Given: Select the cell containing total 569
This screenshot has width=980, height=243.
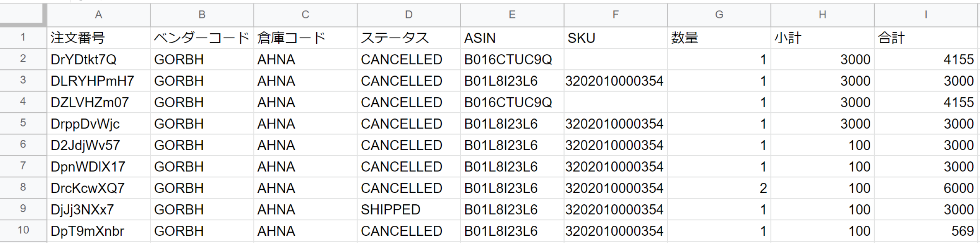Looking at the screenshot, I should click(x=926, y=231).
